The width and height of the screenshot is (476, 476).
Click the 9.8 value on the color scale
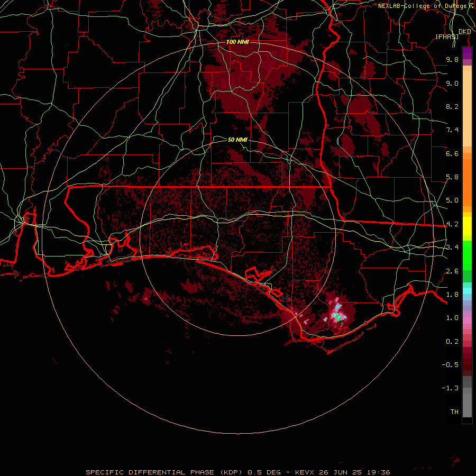(452, 59)
